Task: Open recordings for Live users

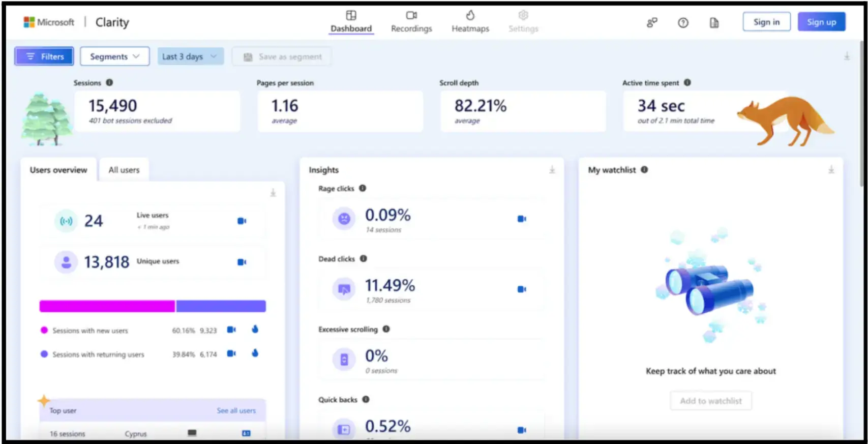Action: click(x=242, y=221)
